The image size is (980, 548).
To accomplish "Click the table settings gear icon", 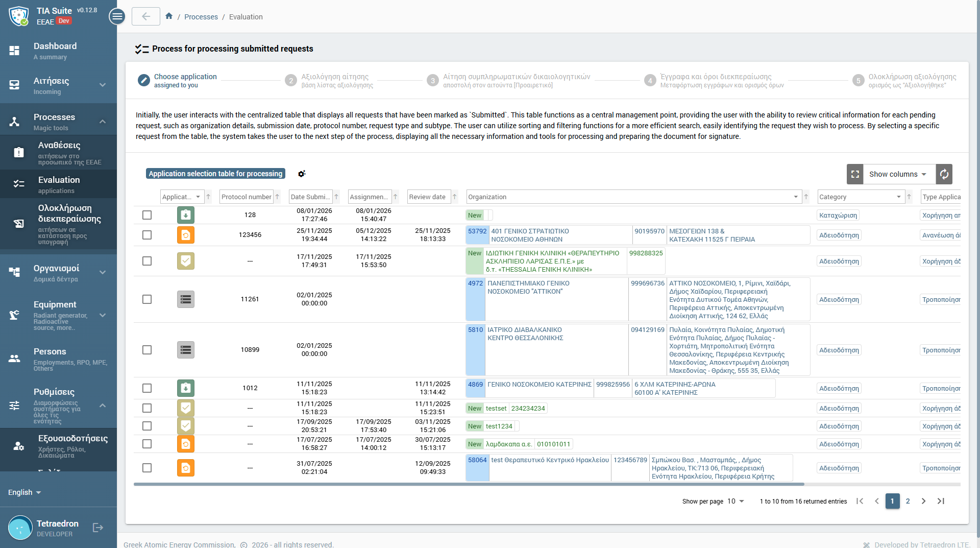I will click(302, 174).
